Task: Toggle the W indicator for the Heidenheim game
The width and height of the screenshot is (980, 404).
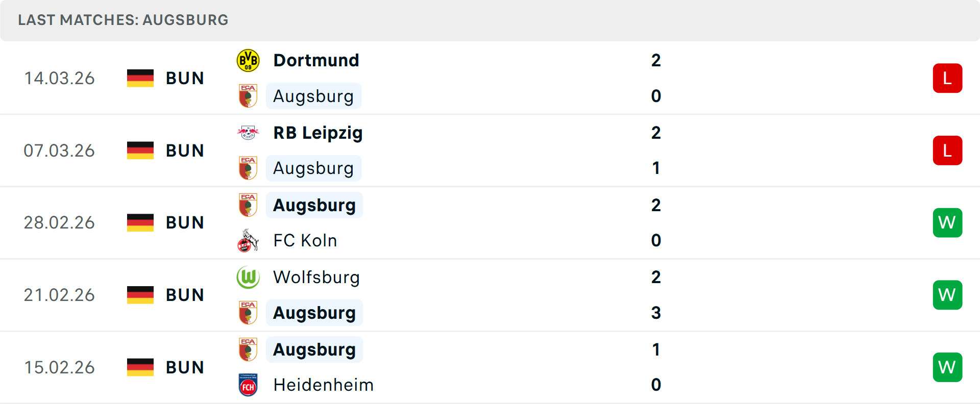Action: (x=947, y=366)
